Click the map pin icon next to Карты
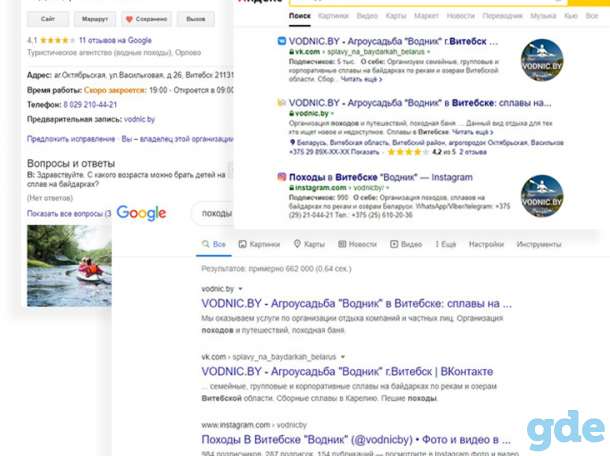This screenshot has height=456, width=610. pos(297,244)
